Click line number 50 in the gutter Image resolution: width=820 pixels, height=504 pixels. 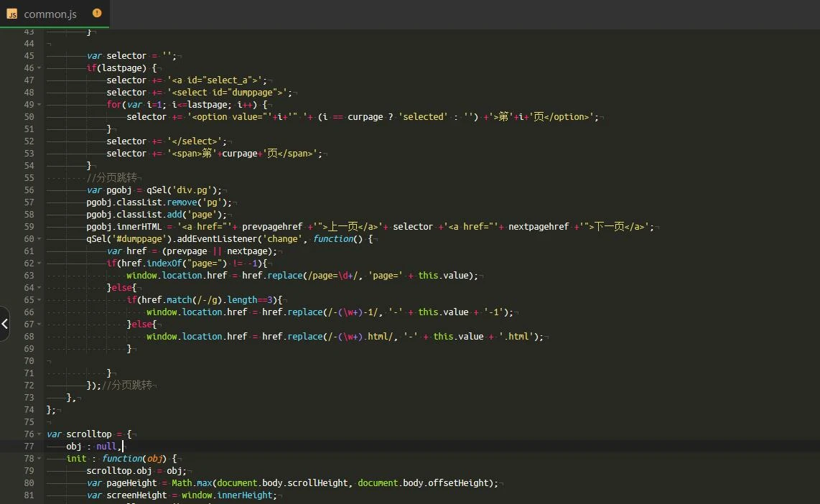coord(29,117)
